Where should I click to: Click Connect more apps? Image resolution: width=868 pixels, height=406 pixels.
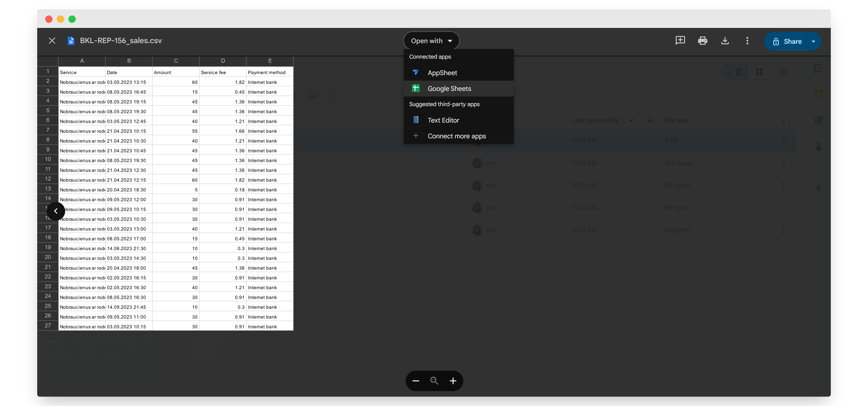coord(456,136)
